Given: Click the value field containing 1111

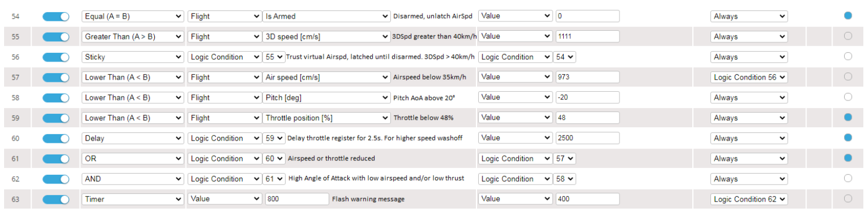Looking at the screenshot, I should (587, 37).
